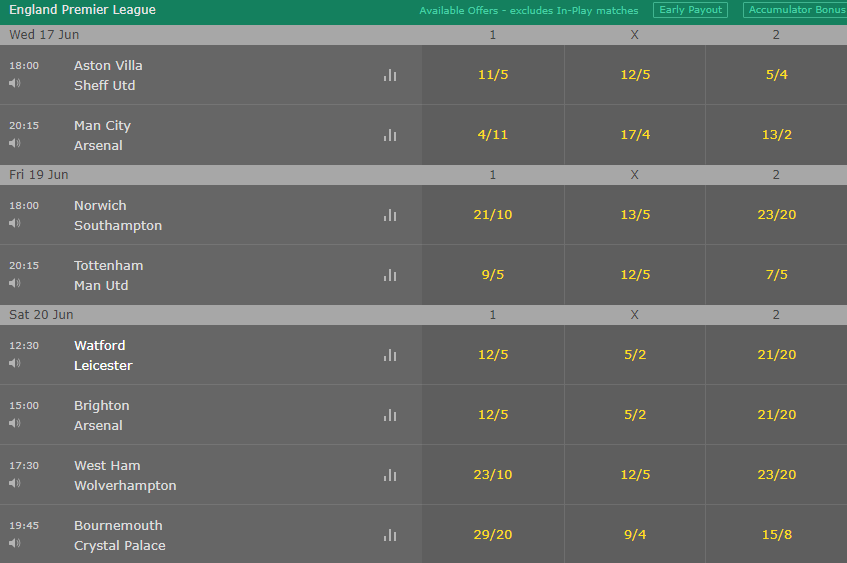Open the Norwich v Southampton match link

(x=118, y=216)
